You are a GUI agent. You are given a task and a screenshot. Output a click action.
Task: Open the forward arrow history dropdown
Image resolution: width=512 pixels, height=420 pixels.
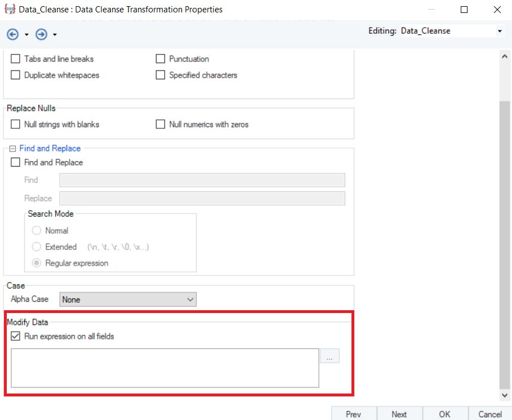55,35
